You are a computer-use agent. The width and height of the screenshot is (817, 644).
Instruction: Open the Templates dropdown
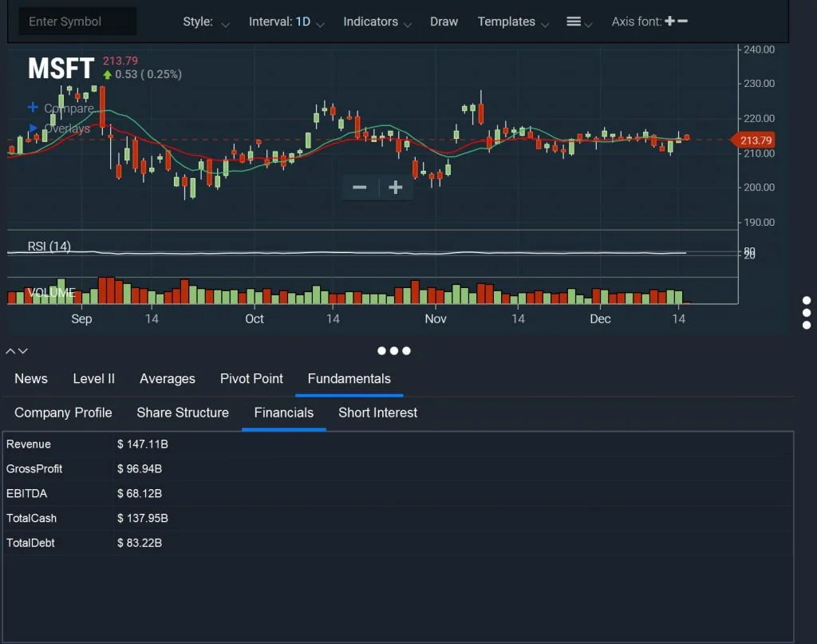[x=513, y=22]
